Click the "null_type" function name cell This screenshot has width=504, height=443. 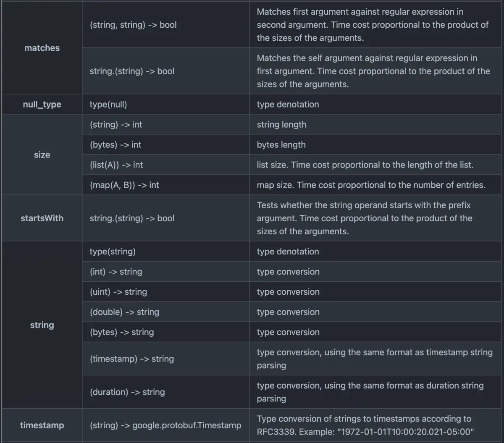point(42,105)
